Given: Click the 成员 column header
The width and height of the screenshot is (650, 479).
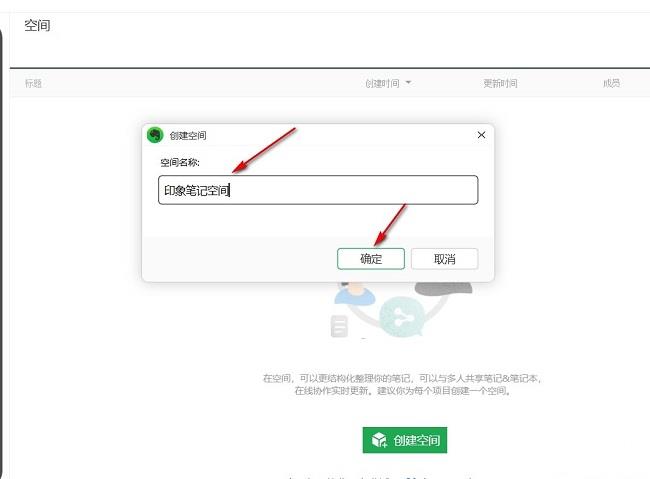Looking at the screenshot, I should 611,83.
